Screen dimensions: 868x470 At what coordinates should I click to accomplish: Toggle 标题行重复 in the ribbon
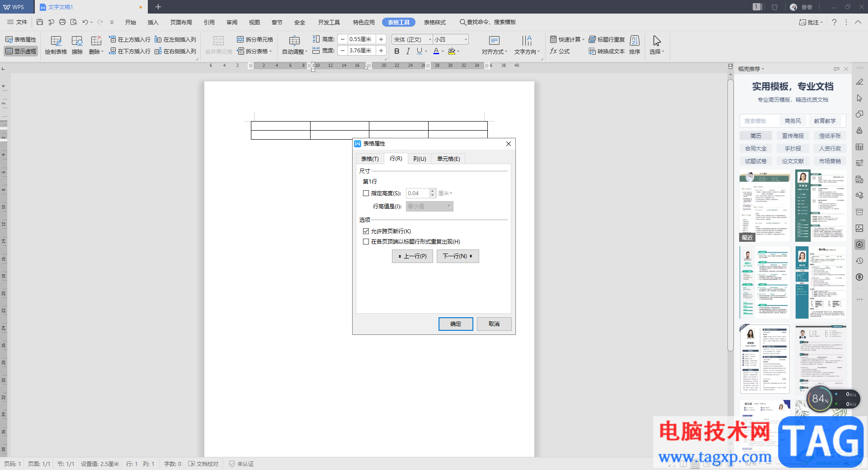click(607, 40)
